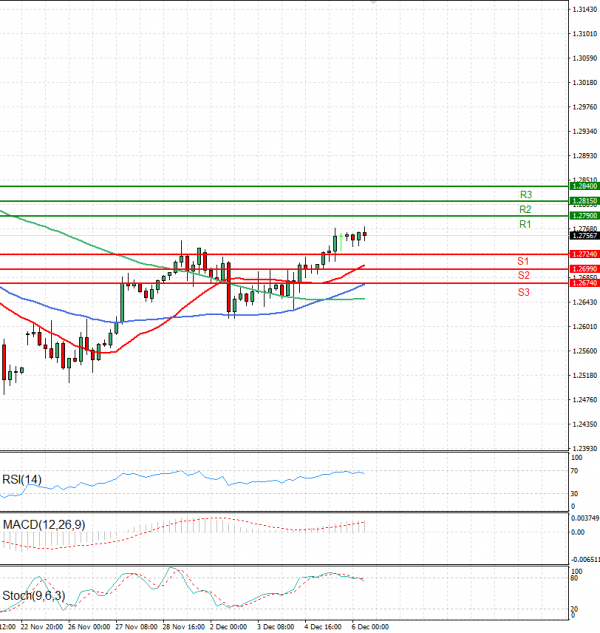Select the R2 resistance label
This screenshot has height=633, width=600.
524,210
